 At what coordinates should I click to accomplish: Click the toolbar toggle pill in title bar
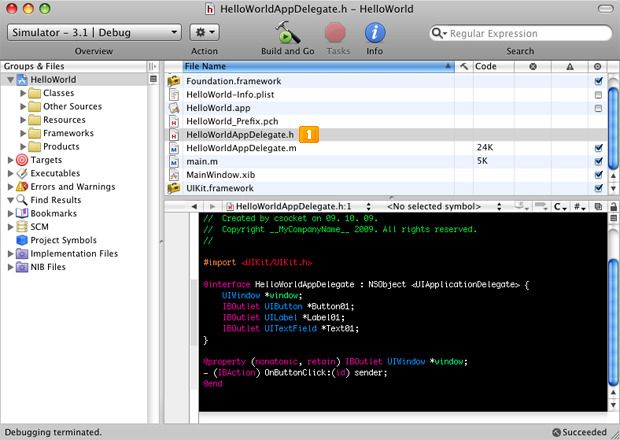pyautogui.click(x=605, y=9)
